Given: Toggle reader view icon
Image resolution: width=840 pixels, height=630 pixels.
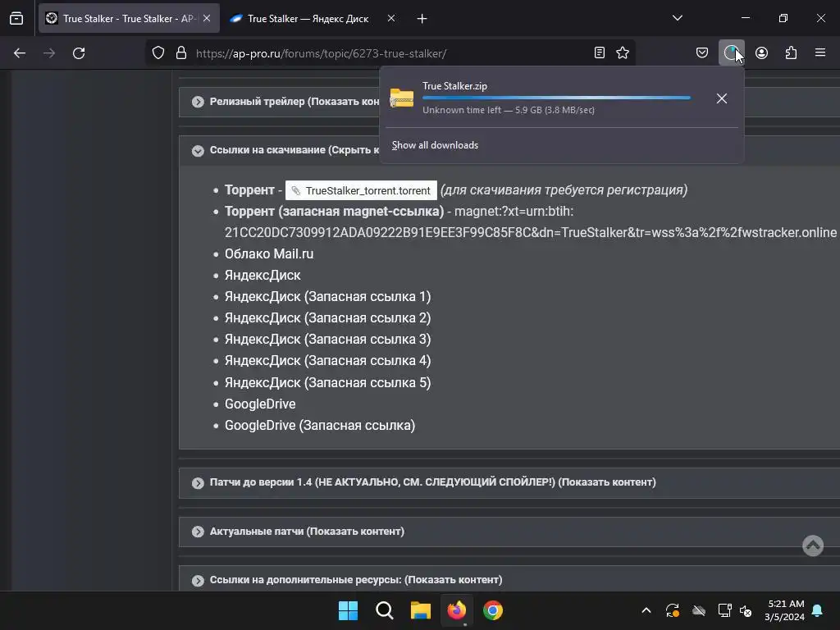Looking at the screenshot, I should [x=600, y=52].
